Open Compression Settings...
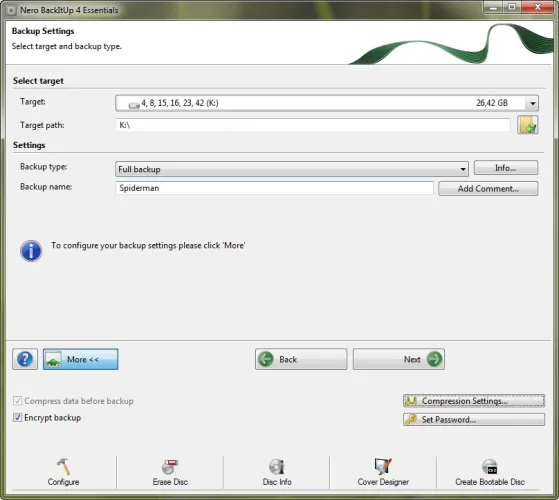Image resolution: width=559 pixels, height=500 pixels. (474, 401)
